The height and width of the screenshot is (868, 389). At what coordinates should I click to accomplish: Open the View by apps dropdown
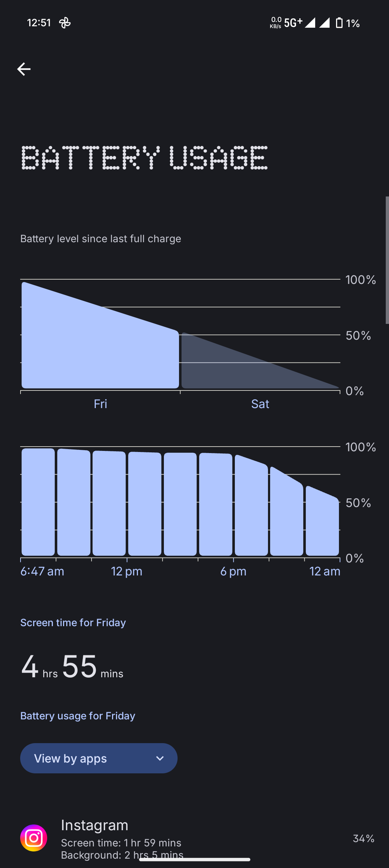99,758
